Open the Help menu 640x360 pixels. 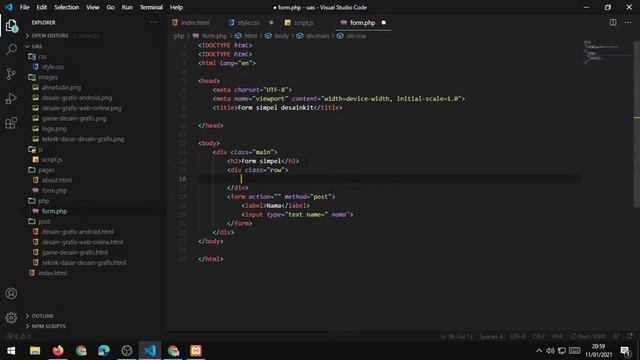(176, 7)
